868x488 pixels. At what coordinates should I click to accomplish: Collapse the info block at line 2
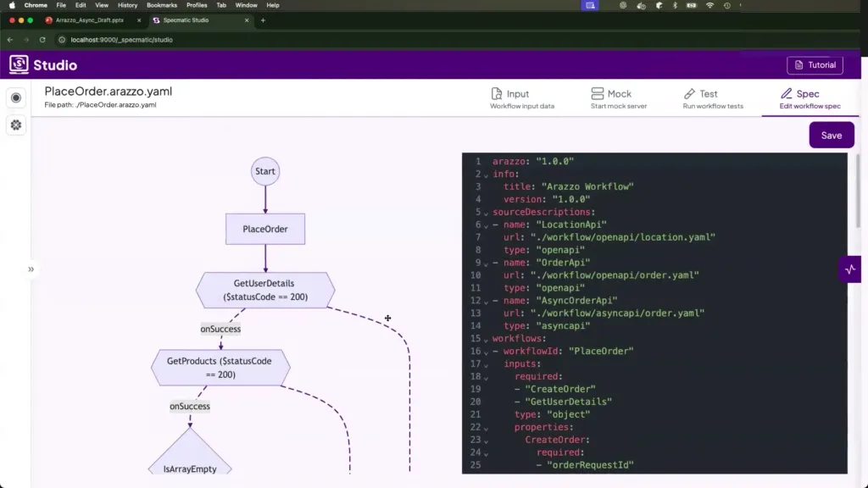486,175
